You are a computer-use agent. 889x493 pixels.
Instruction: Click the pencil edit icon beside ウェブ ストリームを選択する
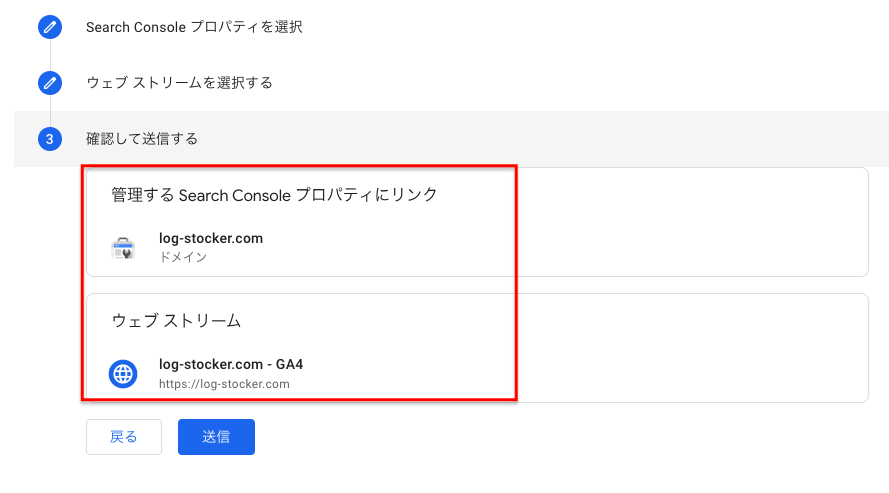50,83
